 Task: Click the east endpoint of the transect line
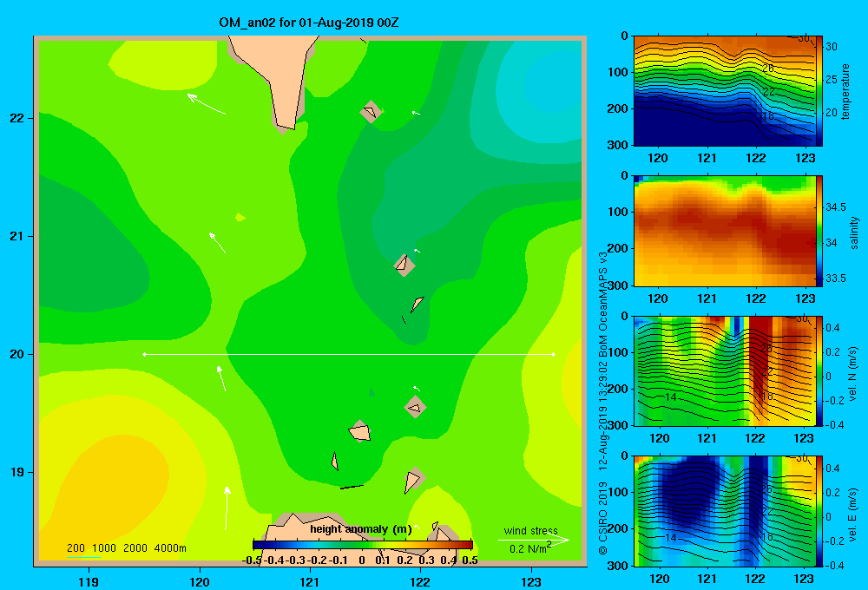pyautogui.click(x=554, y=354)
